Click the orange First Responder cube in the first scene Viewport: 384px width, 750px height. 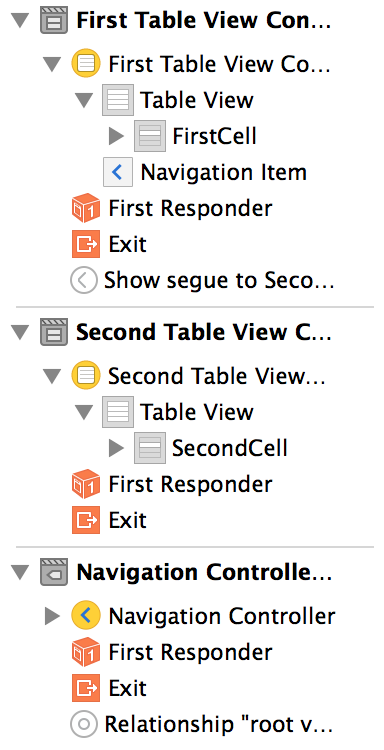[x=86, y=208]
